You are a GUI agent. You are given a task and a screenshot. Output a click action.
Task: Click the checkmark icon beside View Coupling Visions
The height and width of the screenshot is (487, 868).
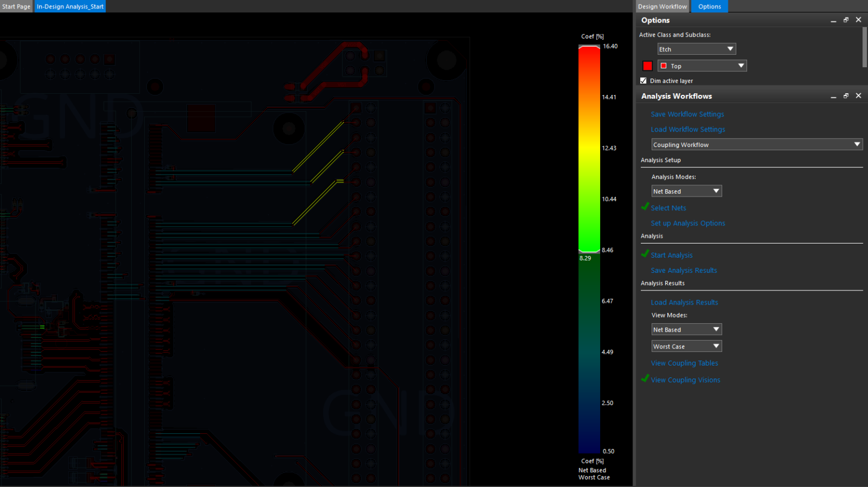tap(645, 379)
